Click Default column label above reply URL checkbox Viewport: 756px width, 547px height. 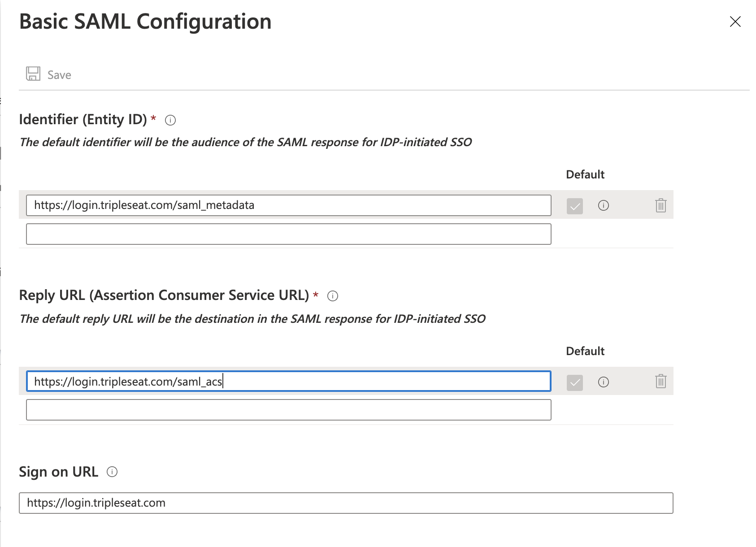tap(585, 351)
